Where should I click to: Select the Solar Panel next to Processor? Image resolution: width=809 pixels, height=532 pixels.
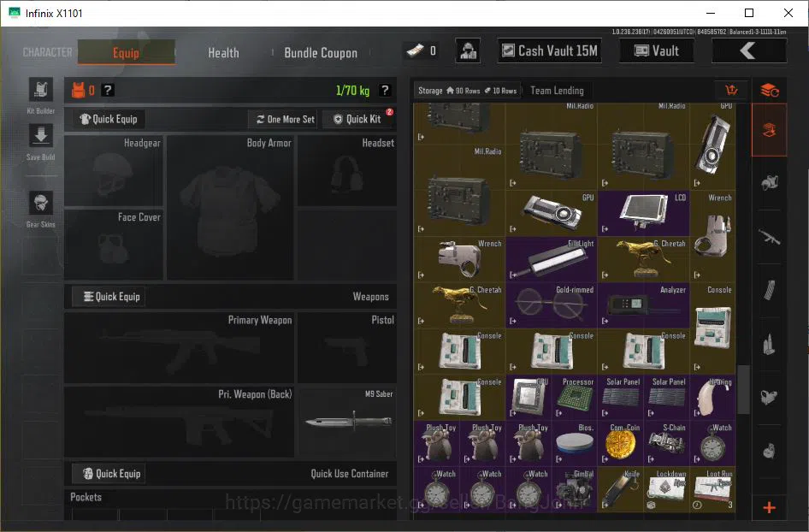(x=621, y=398)
